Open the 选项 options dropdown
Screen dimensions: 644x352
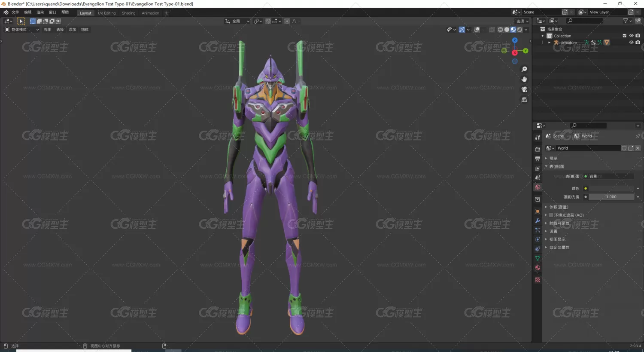click(522, 21)
